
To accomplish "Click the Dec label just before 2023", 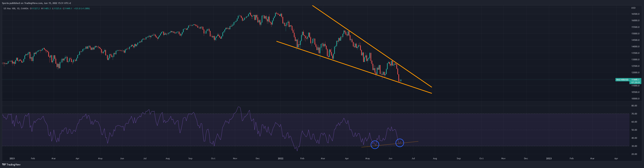I will 526,158.
